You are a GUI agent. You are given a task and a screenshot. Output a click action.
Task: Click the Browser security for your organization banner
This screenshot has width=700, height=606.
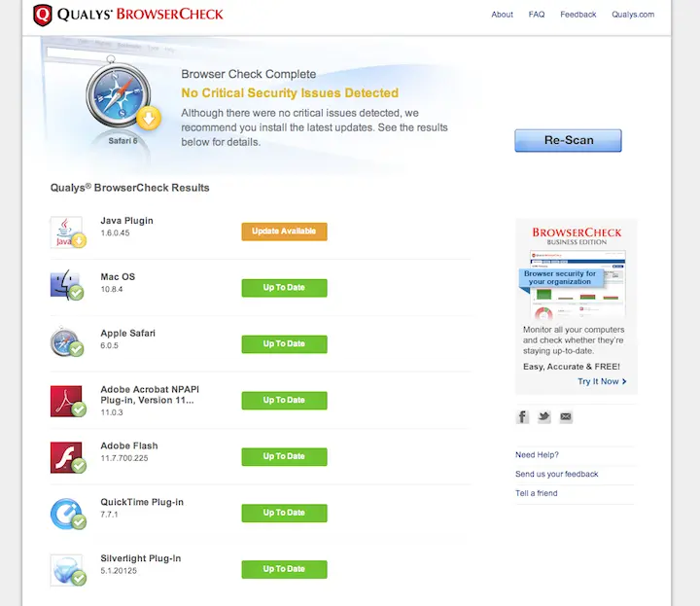(x=561, y=278)
